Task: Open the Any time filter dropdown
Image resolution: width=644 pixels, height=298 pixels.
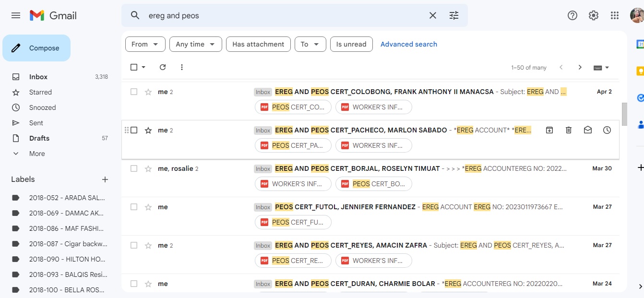Action: [196, 44]
